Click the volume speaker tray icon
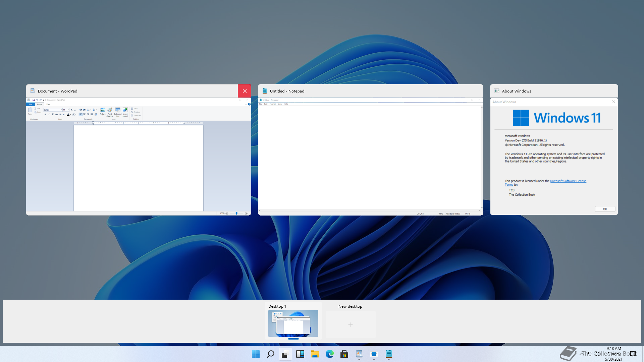Image resolution: width=644 pixels, height=362 pixels. point(597,354)
